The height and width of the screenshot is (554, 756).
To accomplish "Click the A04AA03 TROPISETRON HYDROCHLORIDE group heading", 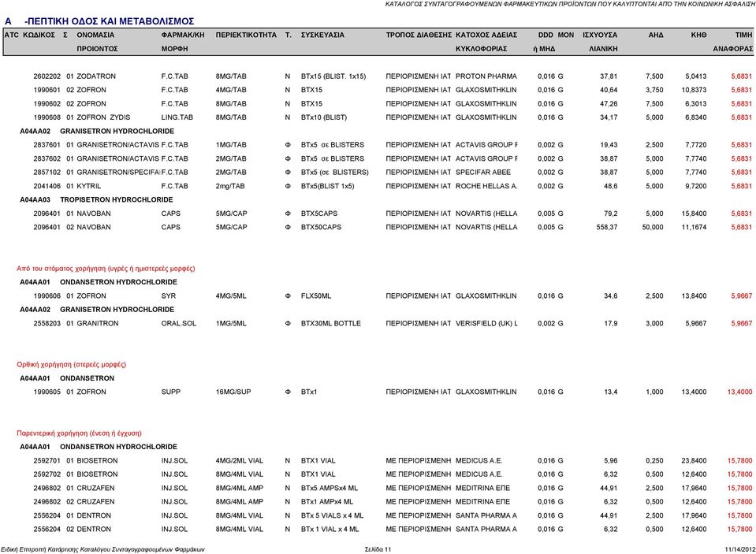I will pyautogui.click(x=96, y=199).
